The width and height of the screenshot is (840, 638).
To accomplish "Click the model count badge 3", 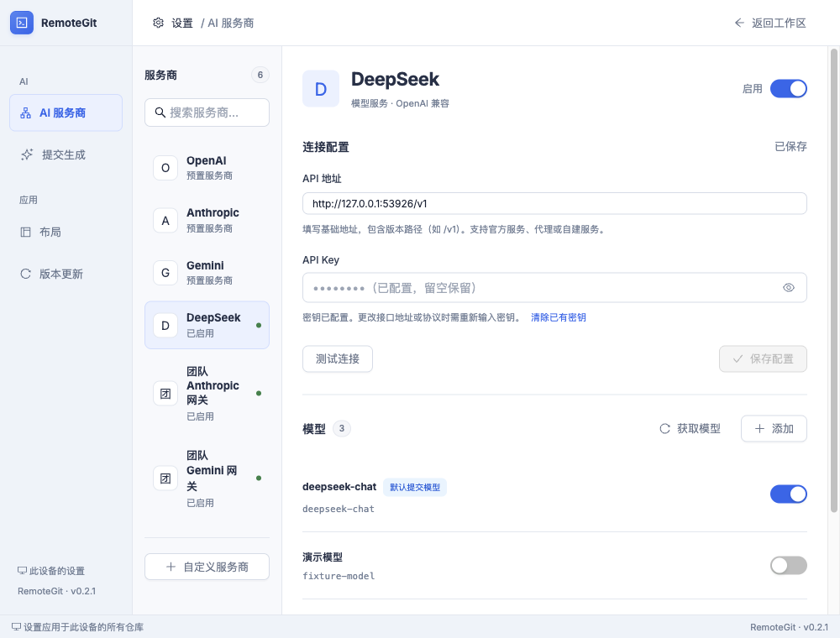I will click(342, 429).
